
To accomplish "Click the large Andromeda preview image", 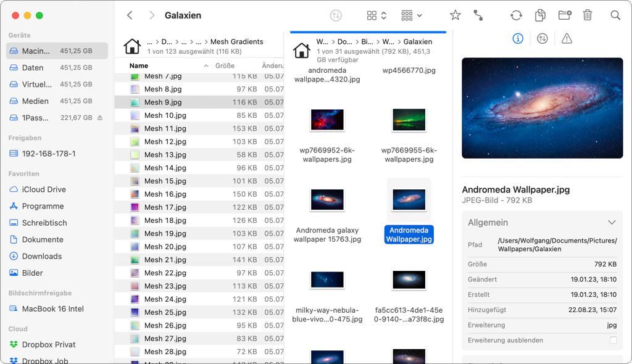I will (x=542, y=108).
